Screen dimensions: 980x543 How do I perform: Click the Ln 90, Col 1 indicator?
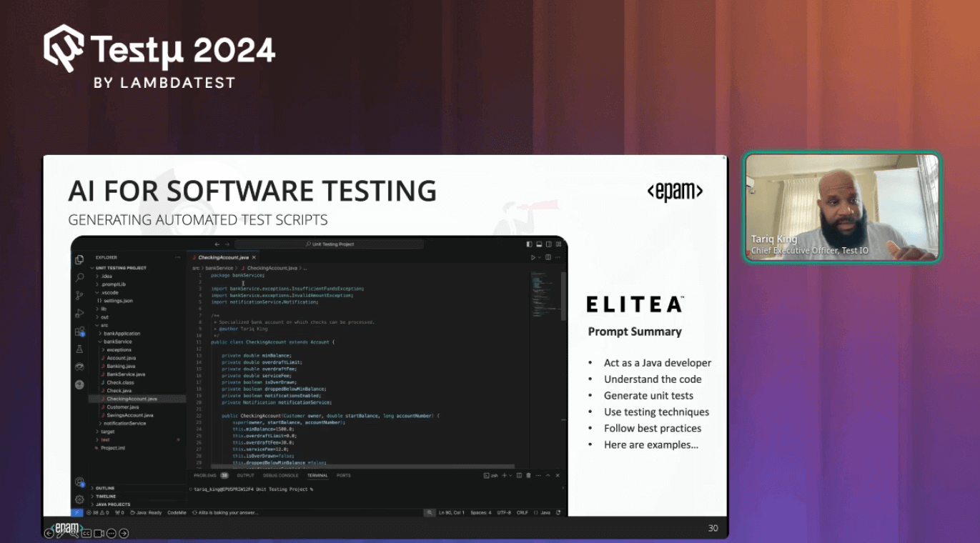(453, 512)
